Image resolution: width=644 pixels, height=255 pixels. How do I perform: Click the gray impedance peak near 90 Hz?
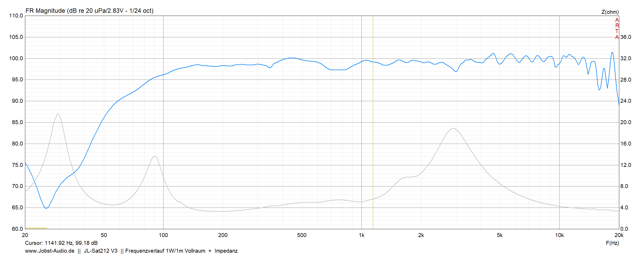[155, 156]
